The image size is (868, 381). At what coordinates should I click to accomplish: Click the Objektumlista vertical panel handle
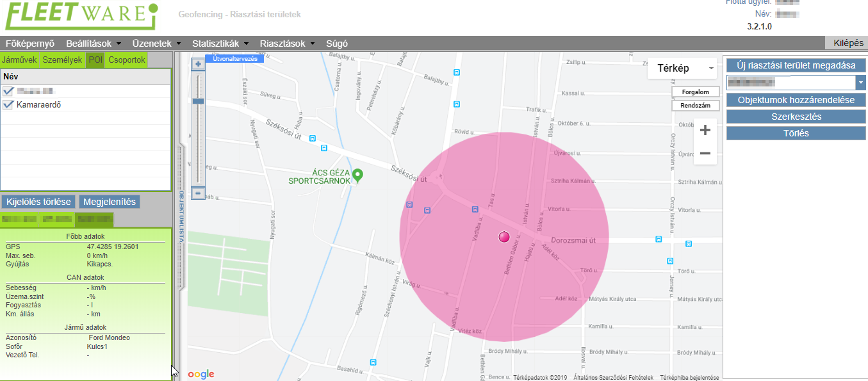click(181, 218)
